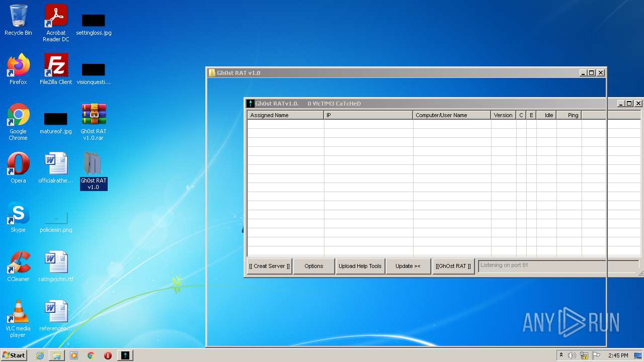The height and width of the screenshot is (362, 644).
Task: Click the Update >< button
Action: pos(408,266)
